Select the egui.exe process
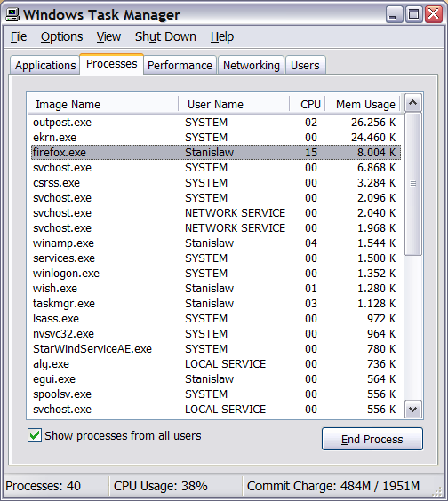 pyautogui.click(x=216, y=379)
